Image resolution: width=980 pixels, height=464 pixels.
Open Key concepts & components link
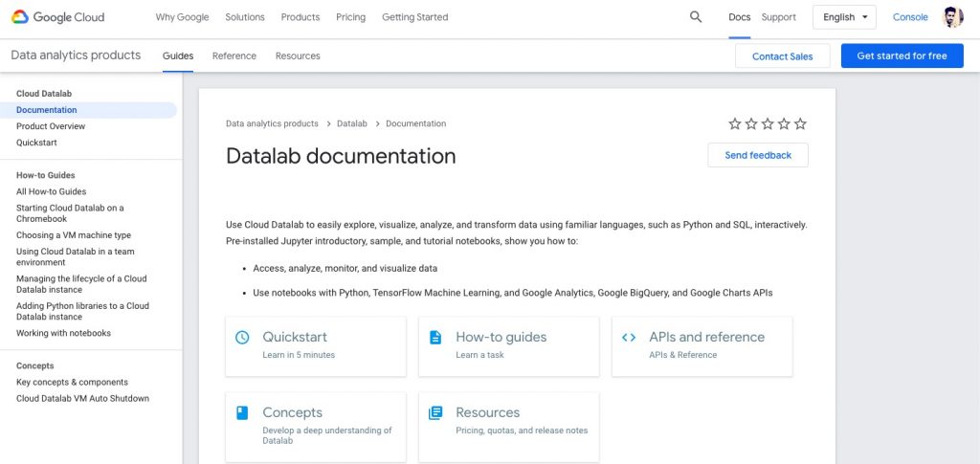(72, 382)
